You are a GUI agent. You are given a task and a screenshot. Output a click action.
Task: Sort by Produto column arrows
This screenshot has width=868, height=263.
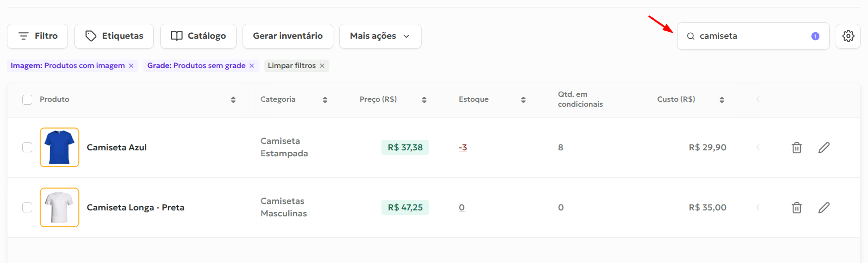pos(233,100)
